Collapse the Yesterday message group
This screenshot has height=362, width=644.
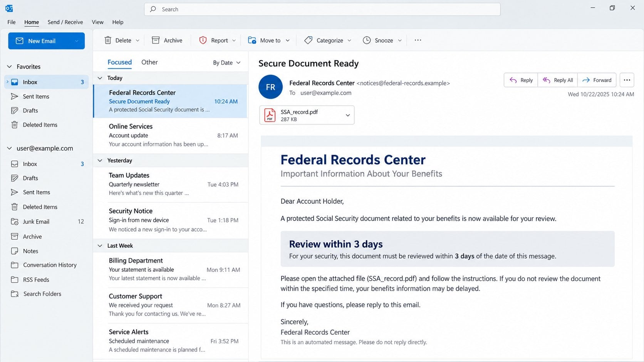100,160
